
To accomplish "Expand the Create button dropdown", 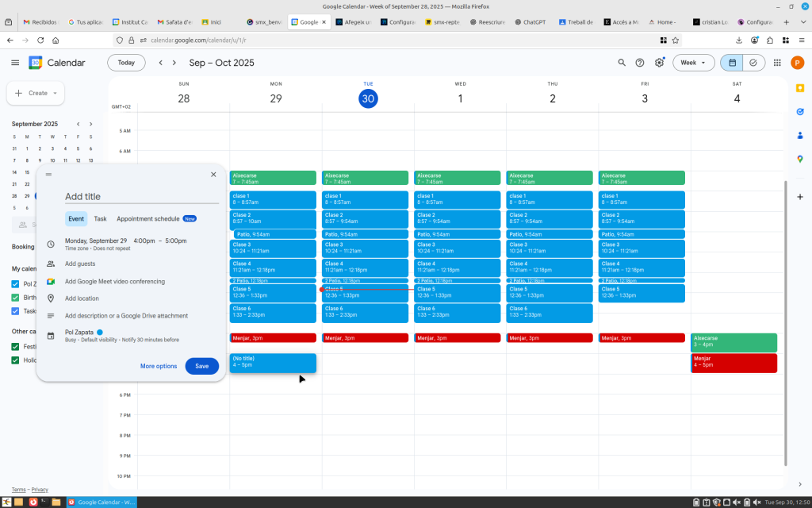I will tap(56, 93).
